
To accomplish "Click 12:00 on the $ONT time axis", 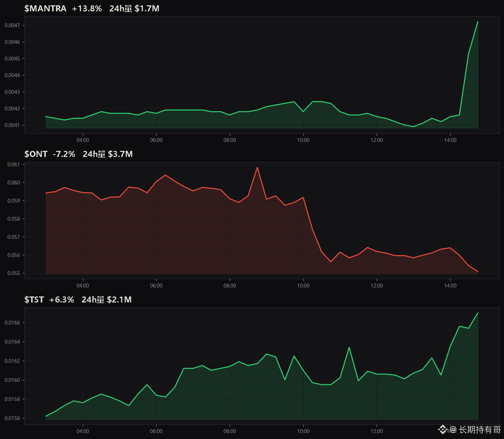I will coord(377,286).
